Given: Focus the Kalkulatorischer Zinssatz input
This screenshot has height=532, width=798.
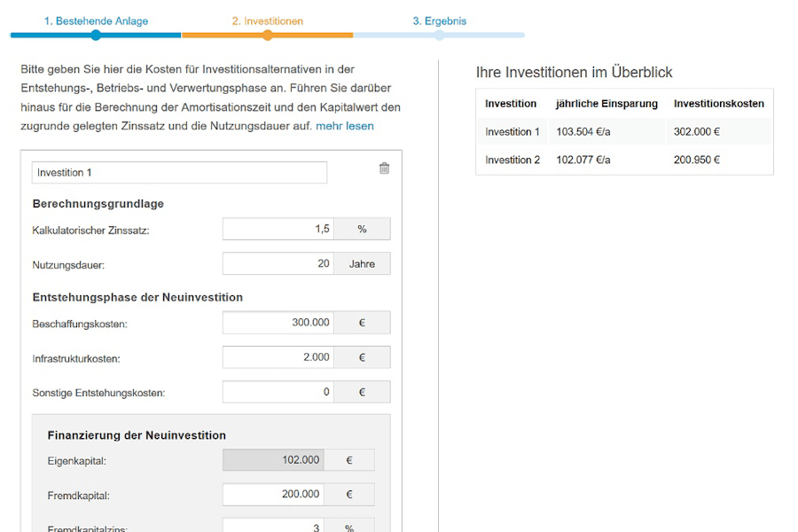Looking at the screenshot, I should [278, 229].
